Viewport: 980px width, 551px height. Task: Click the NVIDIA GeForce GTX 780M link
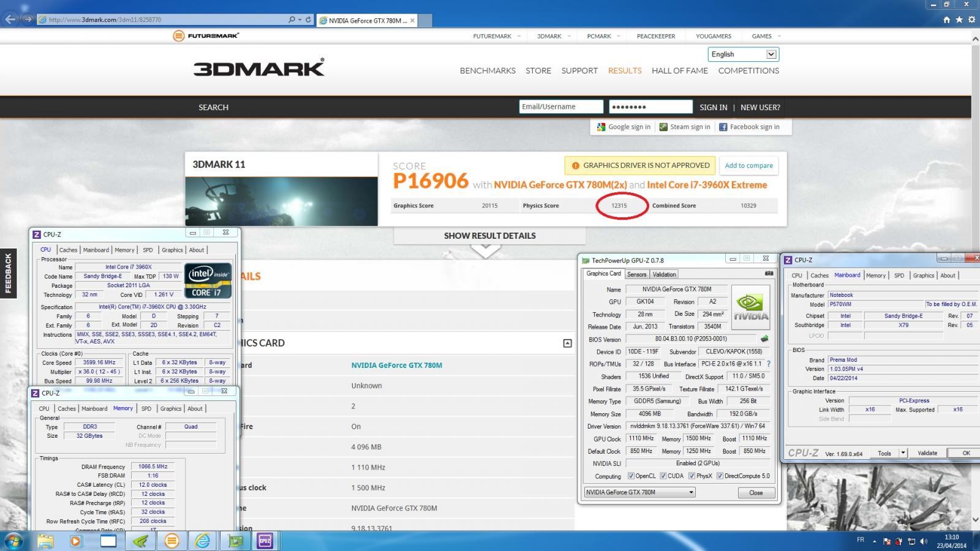[396, 365]
